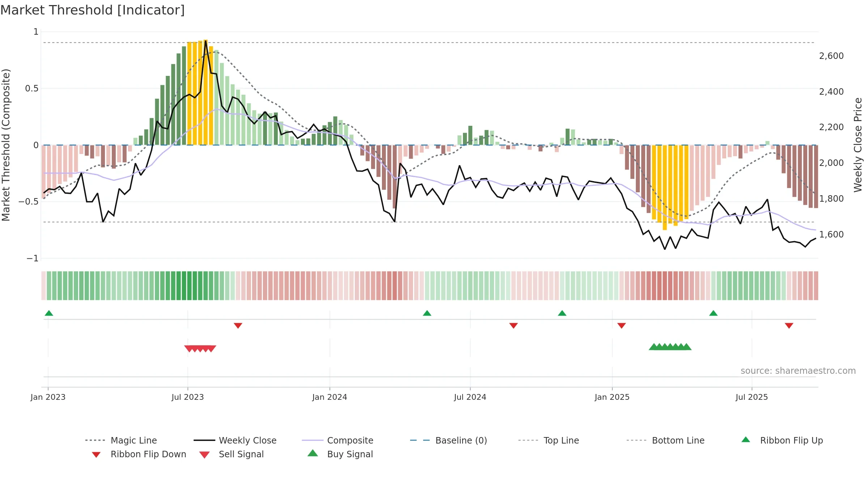Click the Ribbon Flip Down marker after Jan 2025
868x488 pixels.
coord(622,326)
